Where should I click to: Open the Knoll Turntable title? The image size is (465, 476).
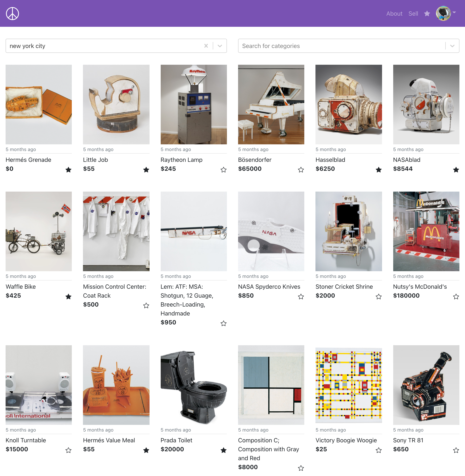(26, 440)
